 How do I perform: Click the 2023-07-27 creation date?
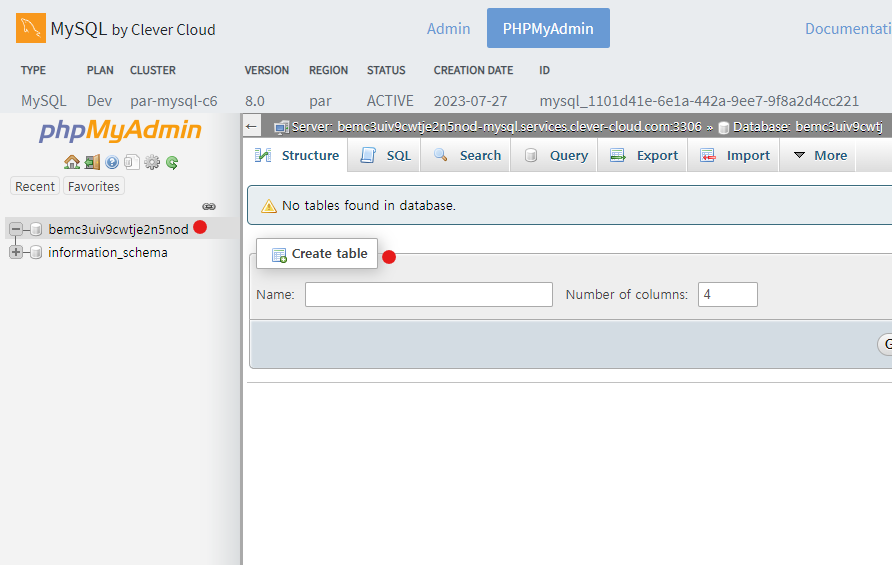[470, 101]
